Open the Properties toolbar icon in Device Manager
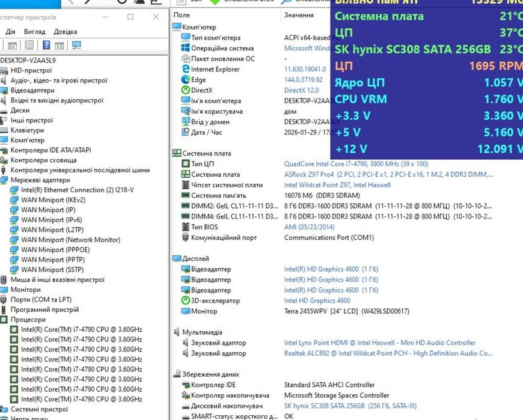This screenshot has height=420, width=523. [29, 45]
